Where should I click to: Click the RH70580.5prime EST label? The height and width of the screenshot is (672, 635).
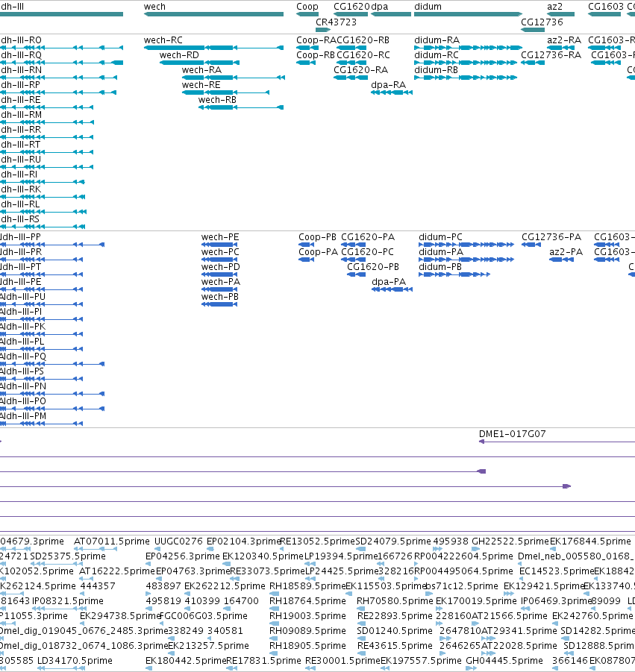coord(395,601)
